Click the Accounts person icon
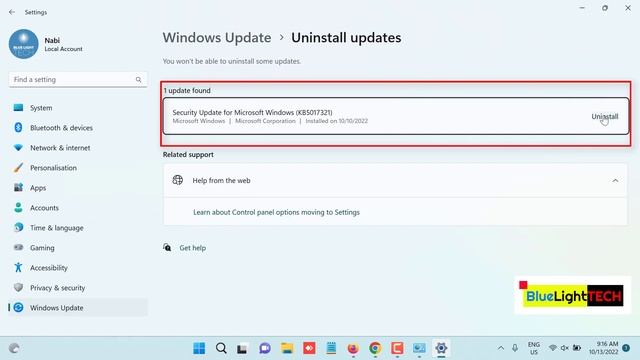This screenshot has width=640, height=360. (x=18, y=207)
